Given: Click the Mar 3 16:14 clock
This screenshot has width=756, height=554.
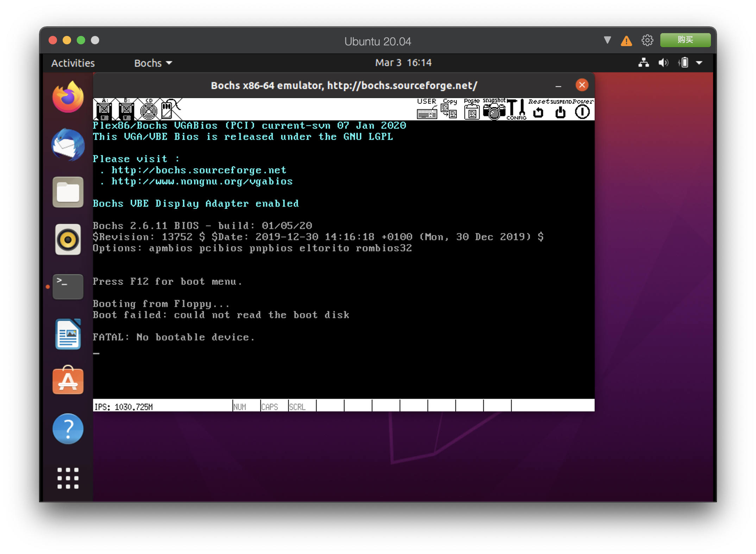Looking at the screenshot, I should pos(403,63).
